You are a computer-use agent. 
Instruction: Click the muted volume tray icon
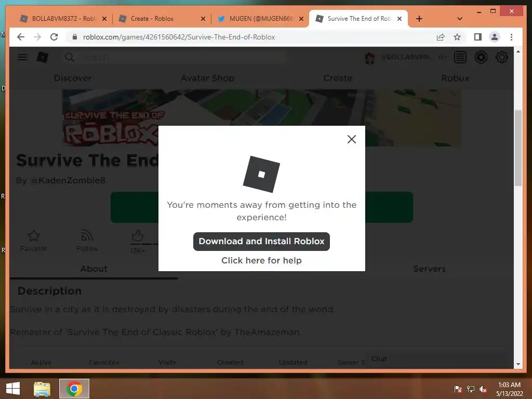tap(483, 389)
